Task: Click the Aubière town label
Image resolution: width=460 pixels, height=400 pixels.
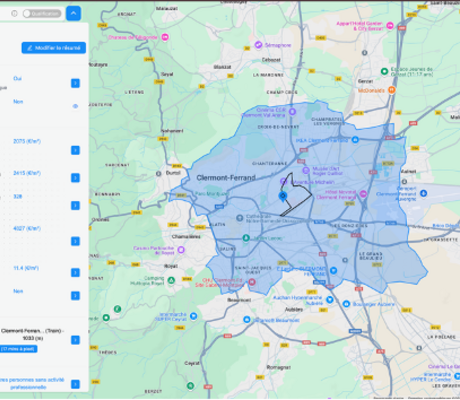Action: [x=294, y=309]
